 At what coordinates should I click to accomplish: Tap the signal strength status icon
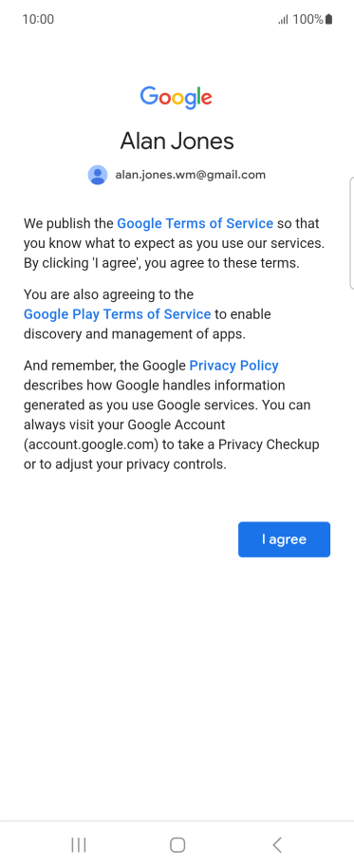[283, 20]
